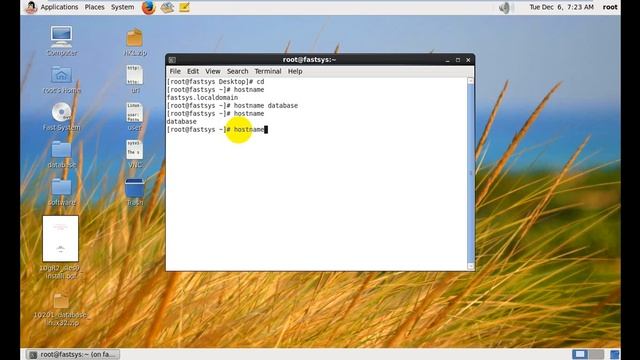
Task: Open the Computer desktop icon
Action: tap(62, 38)
